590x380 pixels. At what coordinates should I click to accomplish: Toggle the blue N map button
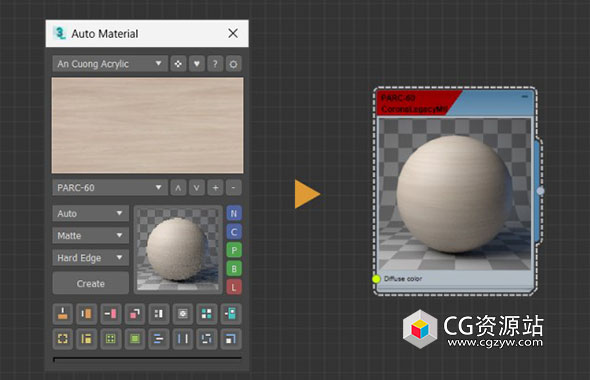234,214
